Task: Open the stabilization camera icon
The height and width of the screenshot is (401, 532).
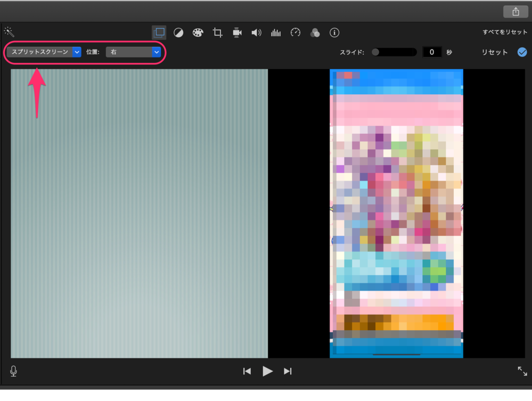Action: click(x=237, y=33)
